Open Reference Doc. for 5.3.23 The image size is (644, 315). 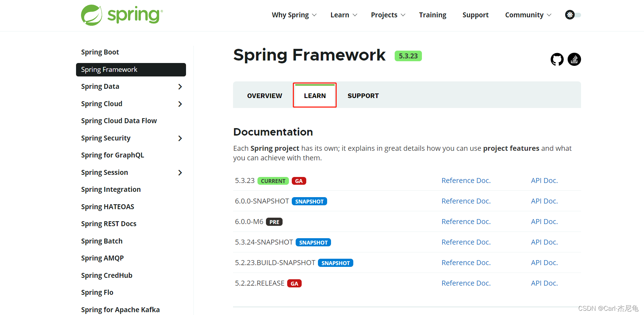(x=466, y=181)
